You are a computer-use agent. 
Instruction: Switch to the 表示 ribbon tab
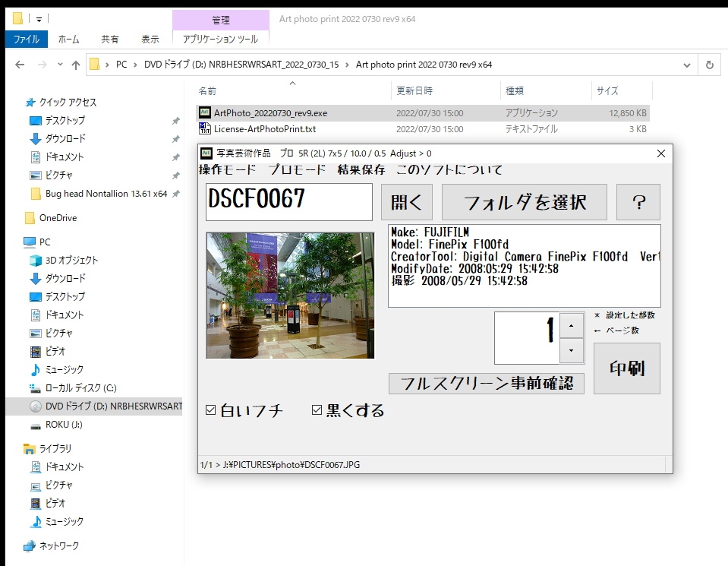150,40
